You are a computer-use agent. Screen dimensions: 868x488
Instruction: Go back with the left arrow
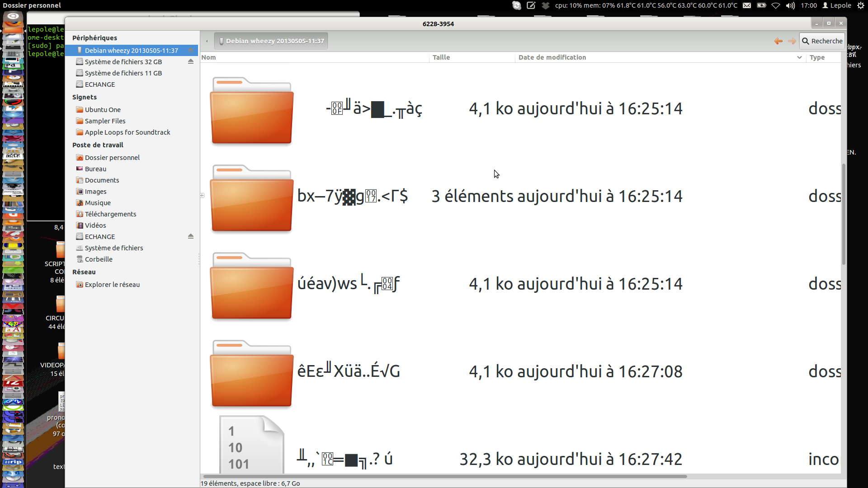tap(778, 41)
